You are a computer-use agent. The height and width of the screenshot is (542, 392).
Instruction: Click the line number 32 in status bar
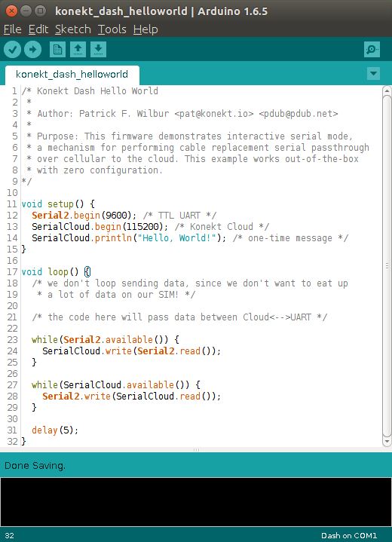coord(10,535)
